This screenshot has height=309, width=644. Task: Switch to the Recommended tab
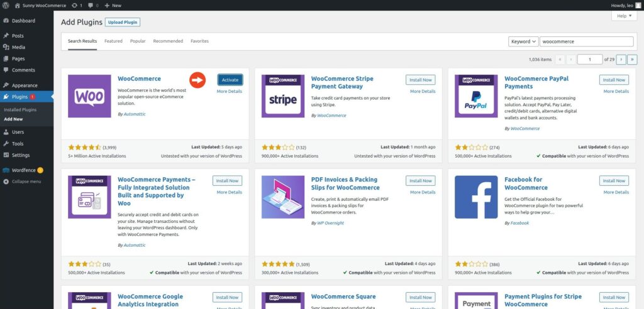pos(168,41)
